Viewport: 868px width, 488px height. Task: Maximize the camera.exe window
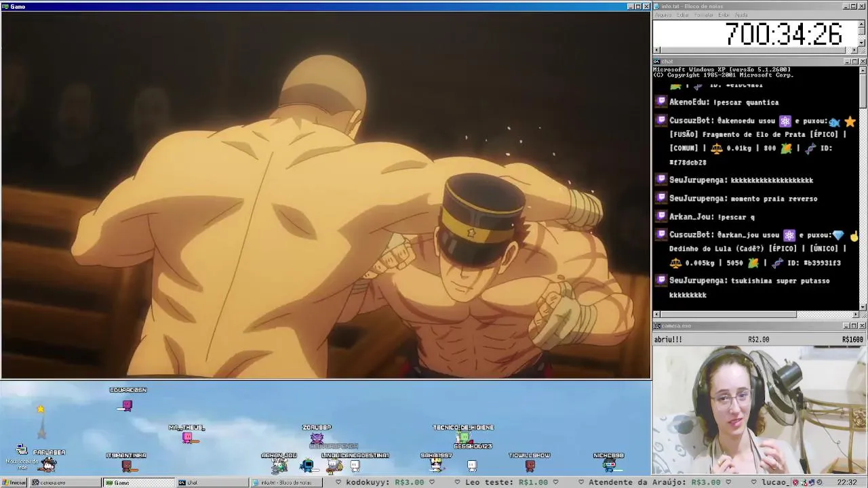click(854, 326)
